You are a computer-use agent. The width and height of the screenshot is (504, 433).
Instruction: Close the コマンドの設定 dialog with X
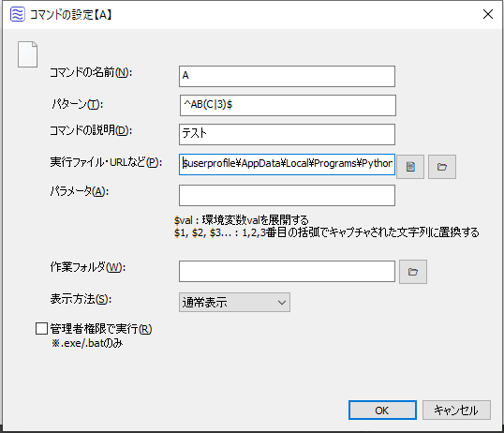pos(488,14)
